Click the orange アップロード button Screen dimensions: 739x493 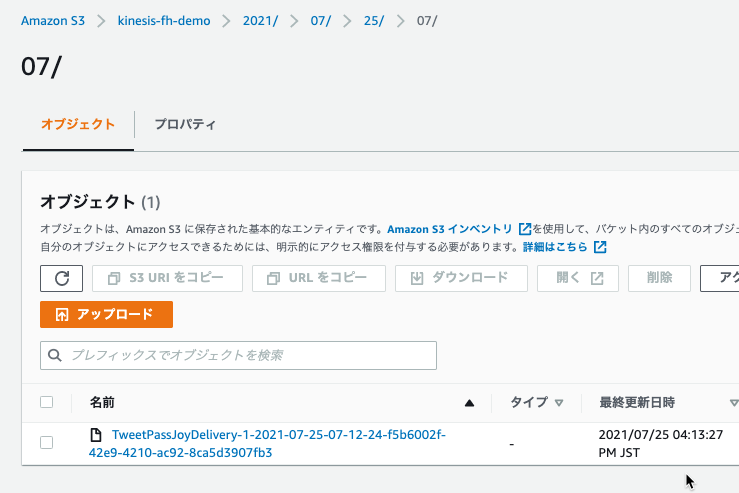click(107, 314)
